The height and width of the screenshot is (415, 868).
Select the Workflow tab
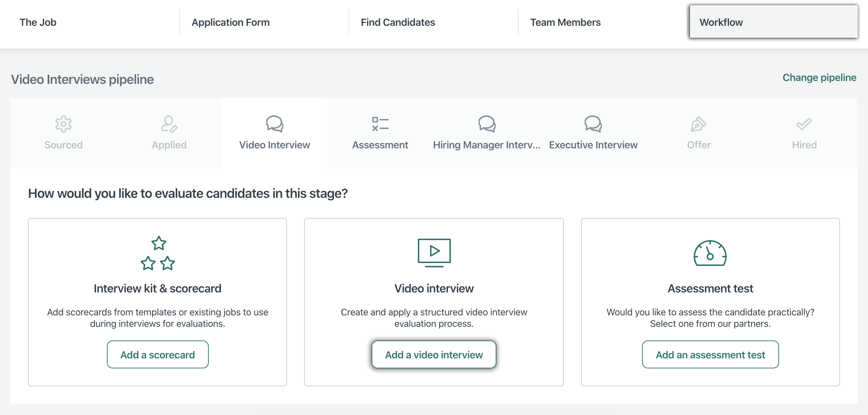point(774,22)
